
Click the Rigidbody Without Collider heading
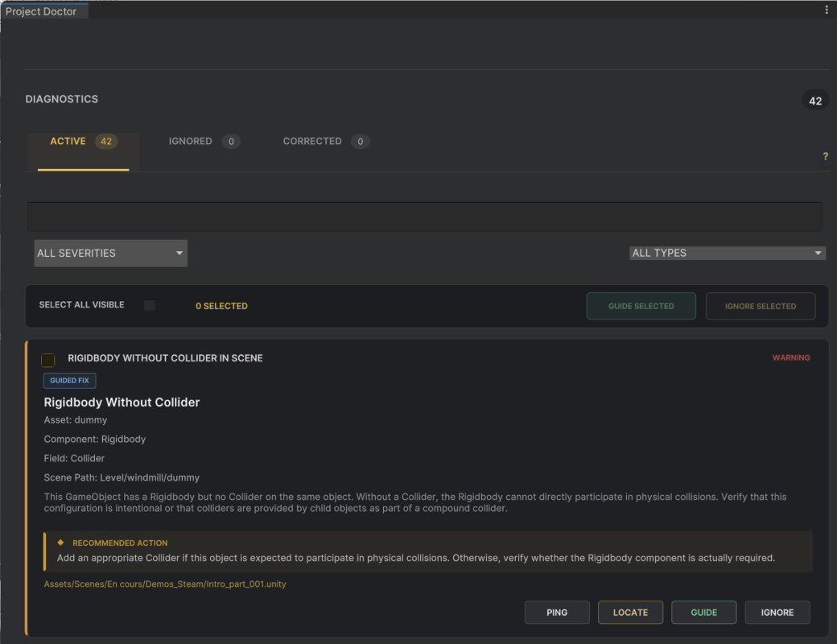(122, 402)
